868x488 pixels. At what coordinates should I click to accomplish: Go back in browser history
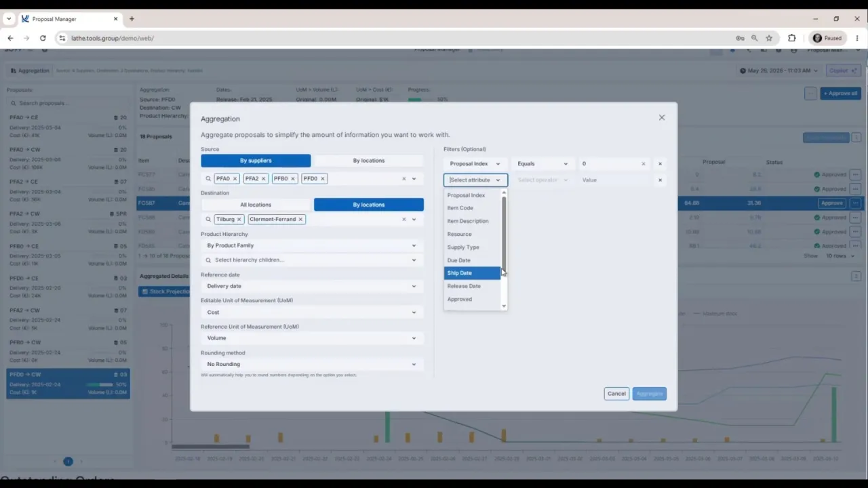click(10, 38)
